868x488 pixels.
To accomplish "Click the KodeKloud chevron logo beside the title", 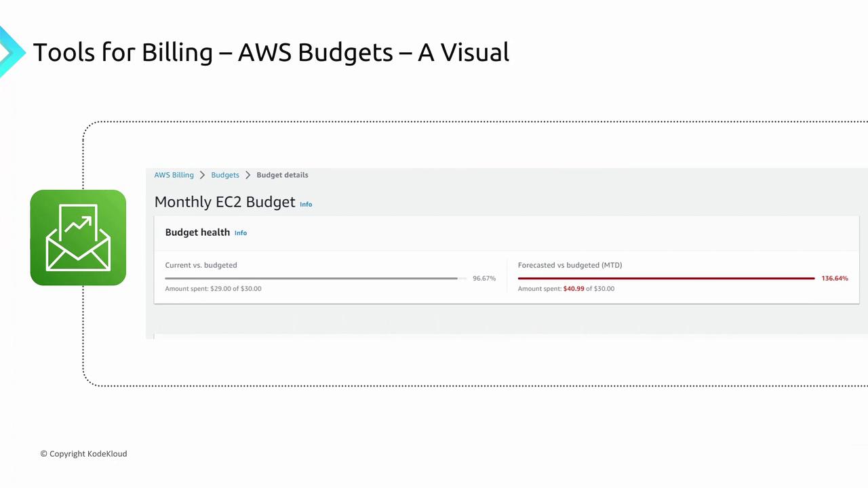I will (9, 52).
